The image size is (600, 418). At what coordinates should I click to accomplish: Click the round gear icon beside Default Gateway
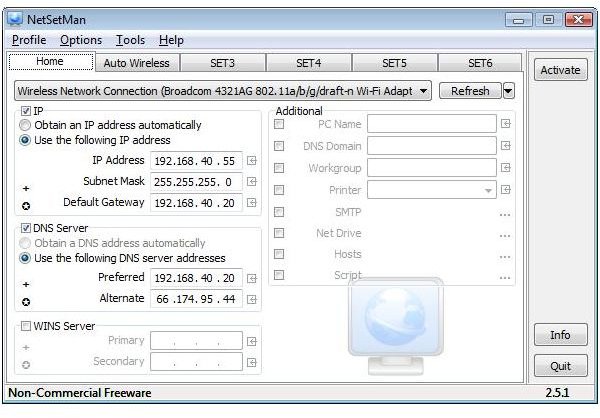coord(26,206)
